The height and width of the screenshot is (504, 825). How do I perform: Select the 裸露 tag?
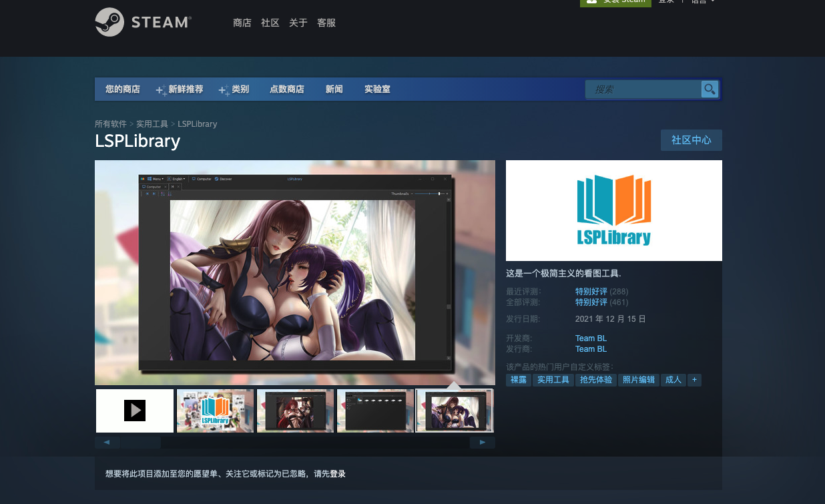coord(519,380)
